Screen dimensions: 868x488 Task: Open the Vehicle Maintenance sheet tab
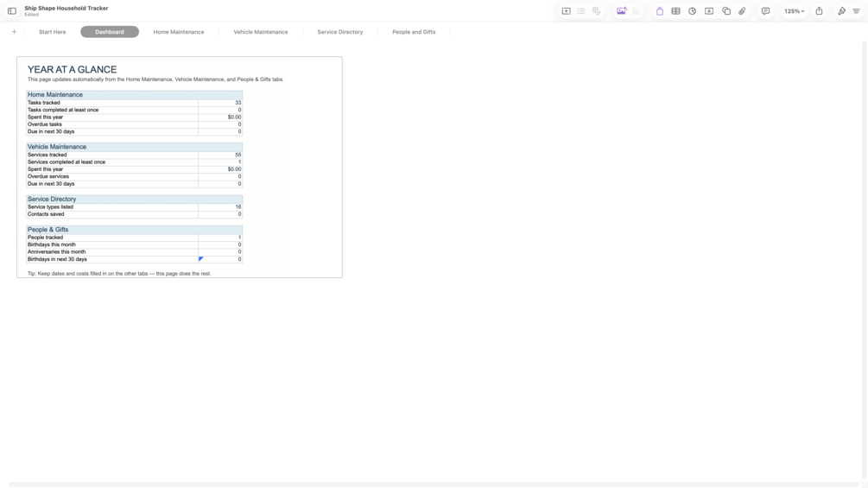261,32
